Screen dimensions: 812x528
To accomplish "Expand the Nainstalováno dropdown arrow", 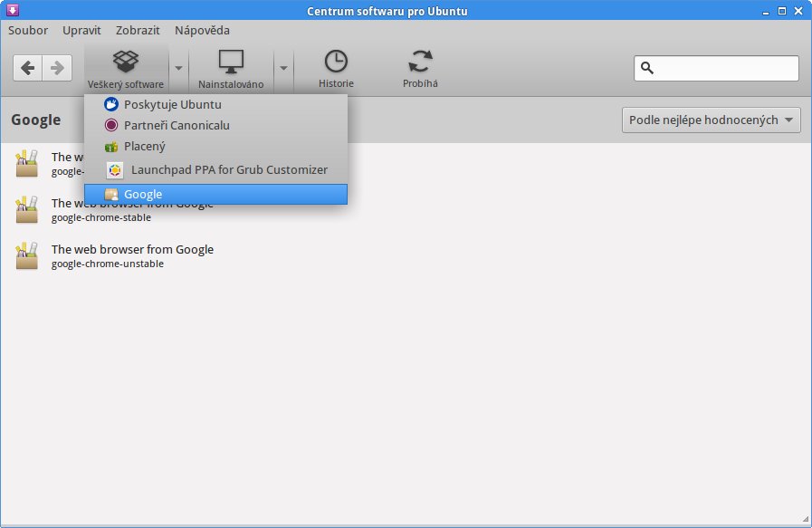I will click(283, 69).
